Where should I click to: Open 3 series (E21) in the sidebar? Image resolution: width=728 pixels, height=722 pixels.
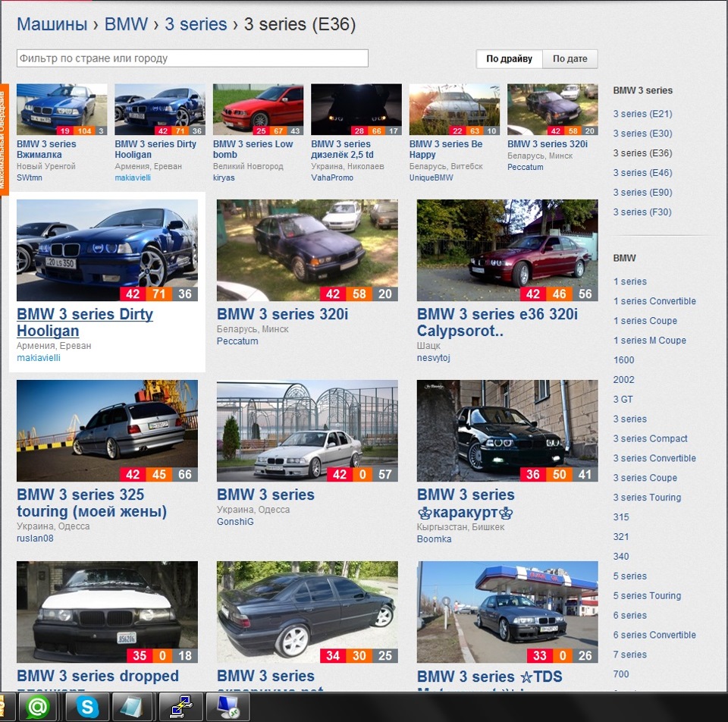[x=642, y=114]
